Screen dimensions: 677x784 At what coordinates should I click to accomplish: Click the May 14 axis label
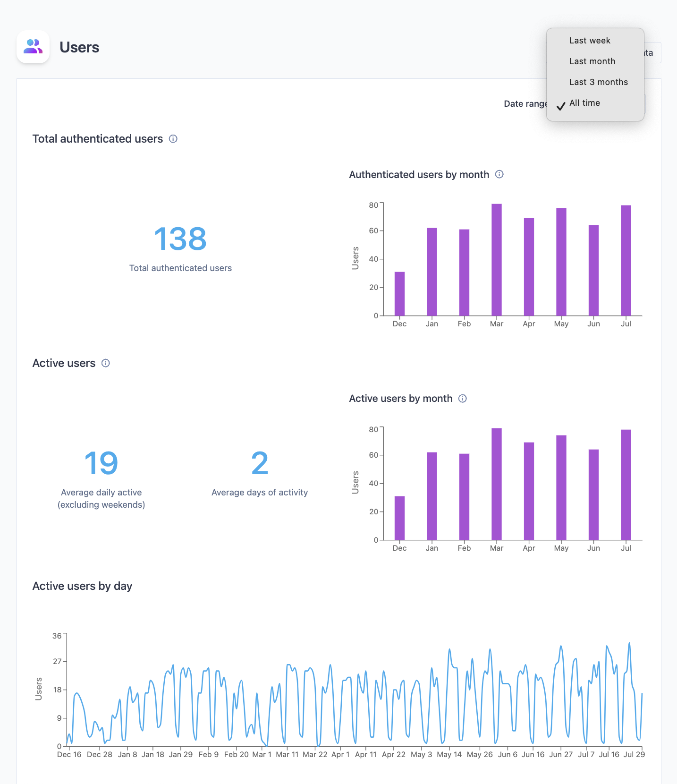pyautogui.click(x=449, y=754)
